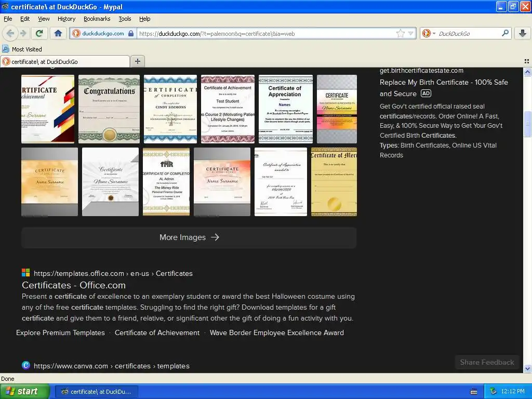Select the certificate\ at DuckDuckGo tab
The width and height of the screenshot is (532, 399).
pyautogui.click(x=65, y=61)
